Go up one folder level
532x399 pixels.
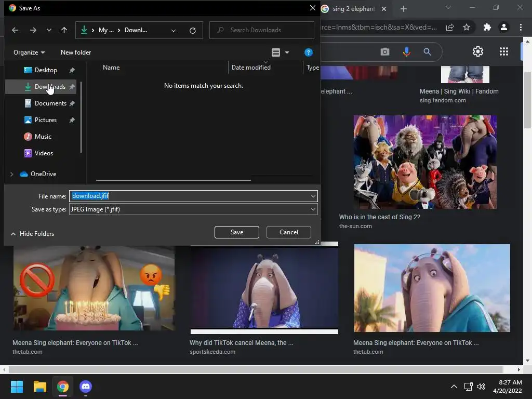point(64,30)
